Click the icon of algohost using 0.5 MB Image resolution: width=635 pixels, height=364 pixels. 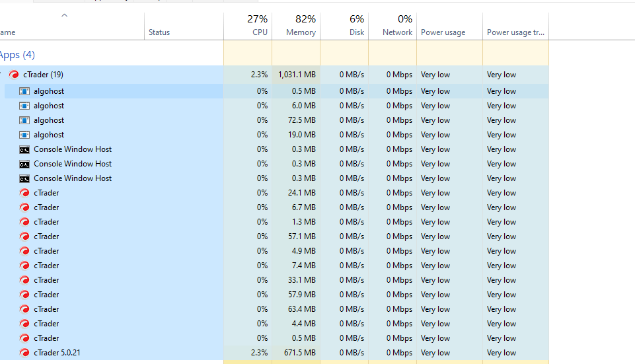tap(24, 92)
